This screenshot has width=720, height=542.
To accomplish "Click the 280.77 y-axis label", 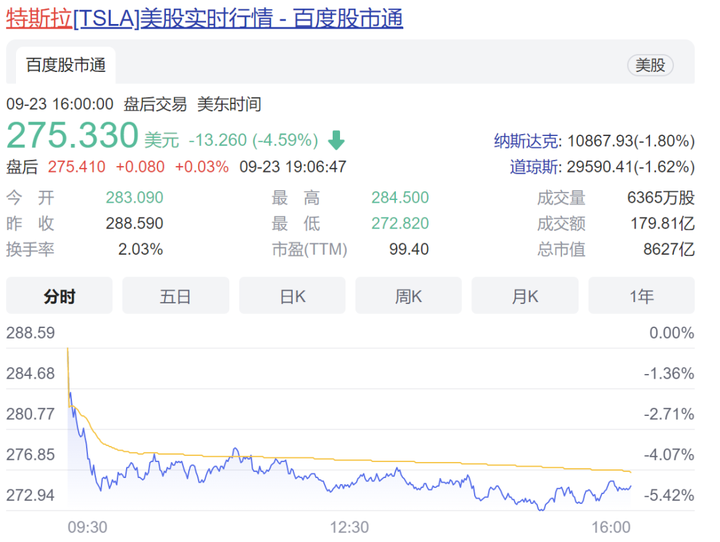I will click(30, 414).
